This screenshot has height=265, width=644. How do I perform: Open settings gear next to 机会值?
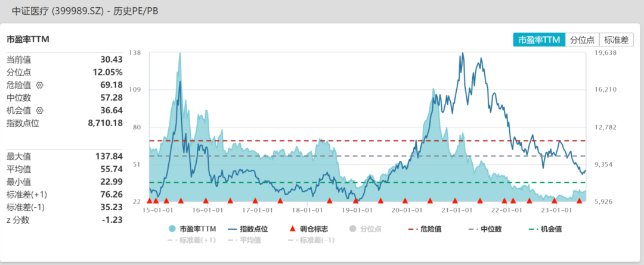coord(40,111)
